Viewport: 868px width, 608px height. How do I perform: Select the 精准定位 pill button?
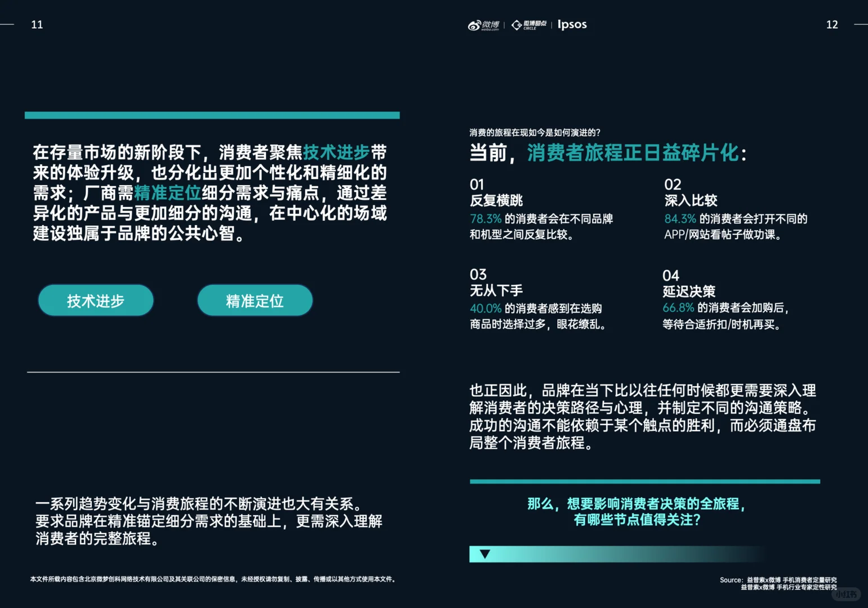[x=255, y=300]
